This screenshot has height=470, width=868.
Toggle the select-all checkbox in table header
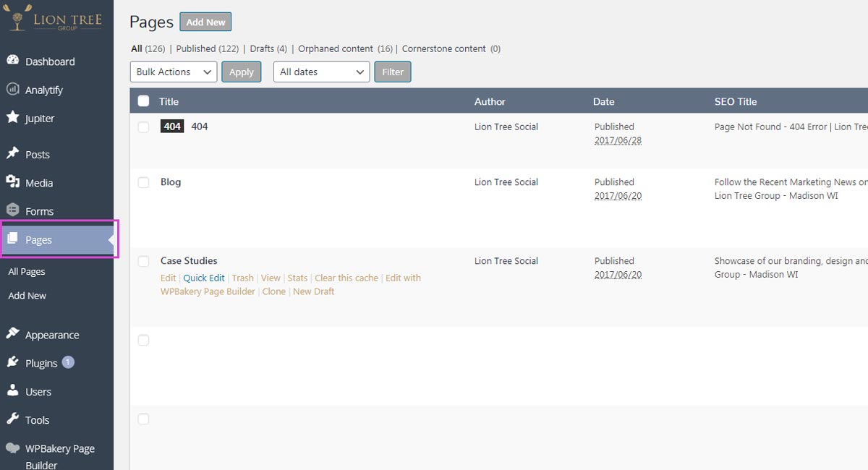pos(143,101)
